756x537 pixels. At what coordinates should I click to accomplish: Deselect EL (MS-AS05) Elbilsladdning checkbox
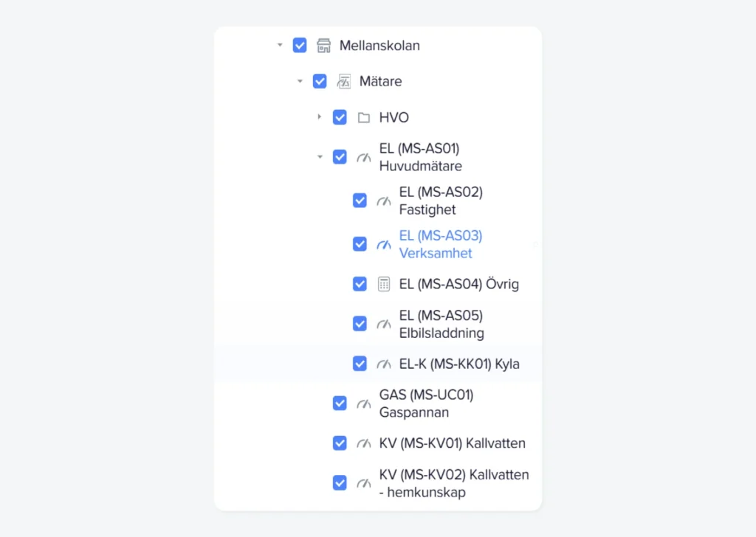(360, 324)
